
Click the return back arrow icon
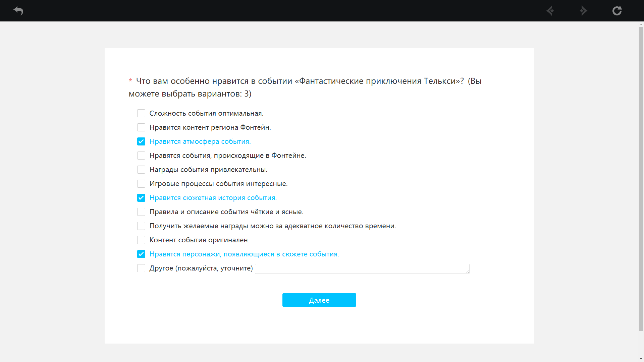coord(18,11)
